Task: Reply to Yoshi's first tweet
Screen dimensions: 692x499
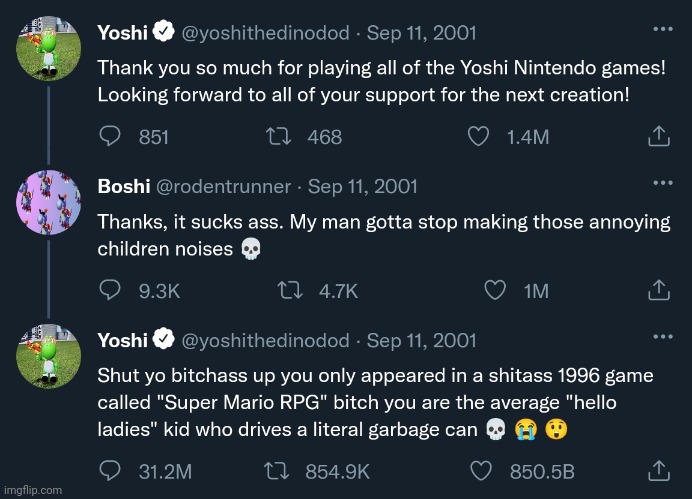Action: tap(113, 136)
